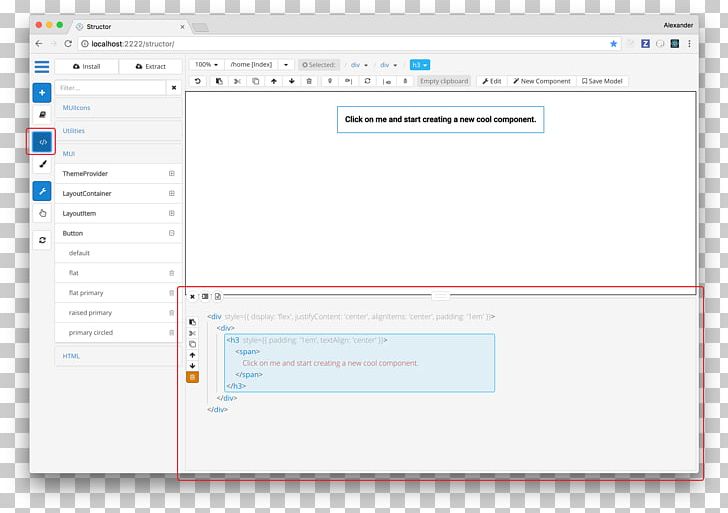This screenshot has height=513, width=728.
Task: Delete selection with top toolbar trash icon
Action: (x=309, y=81)
